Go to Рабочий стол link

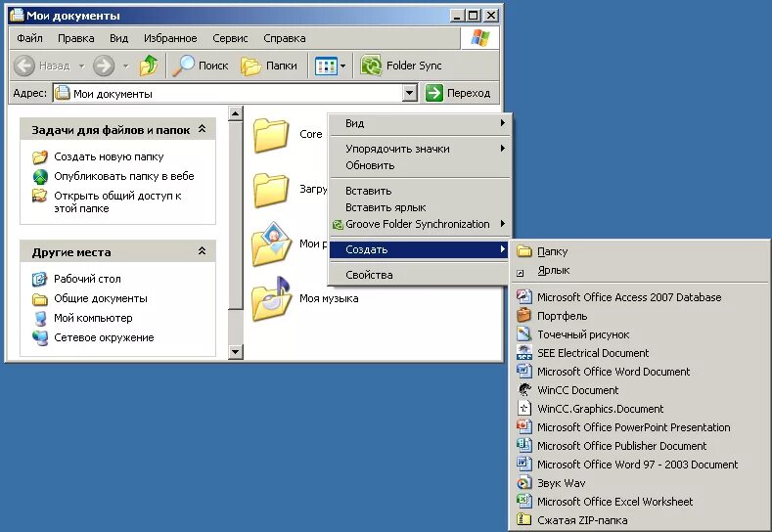click(x=87, y=279)
